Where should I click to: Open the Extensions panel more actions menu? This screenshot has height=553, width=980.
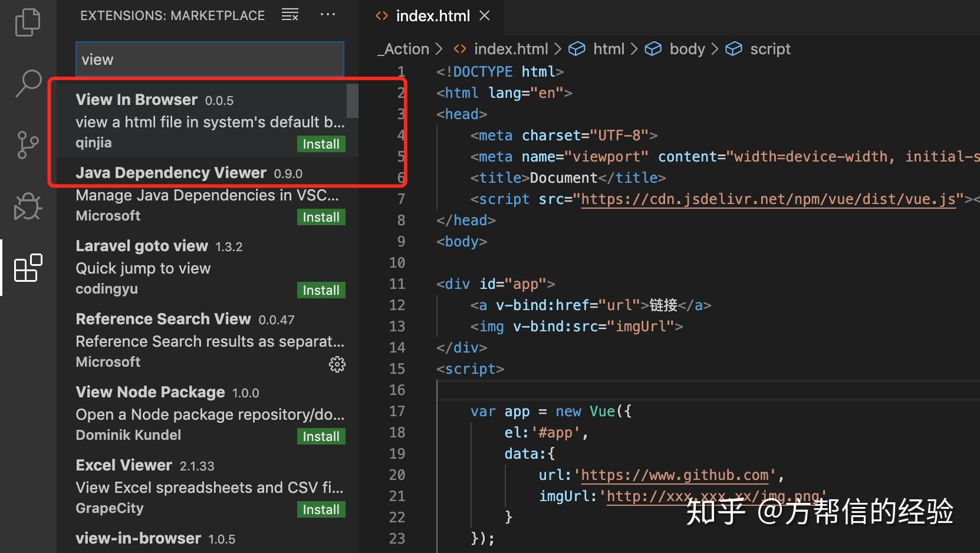click(328, 14)
